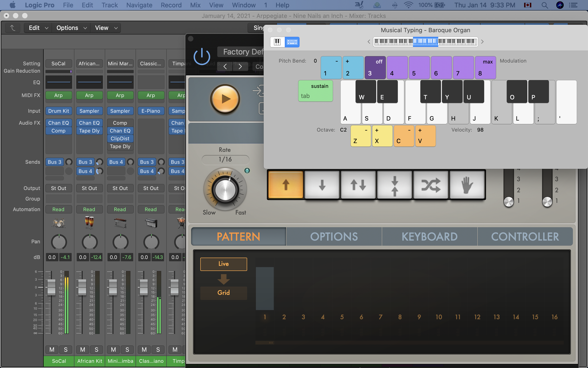Open the Rate 1/16 popup
This screenshot has width=588, height=368.
[x=225, y=159]
